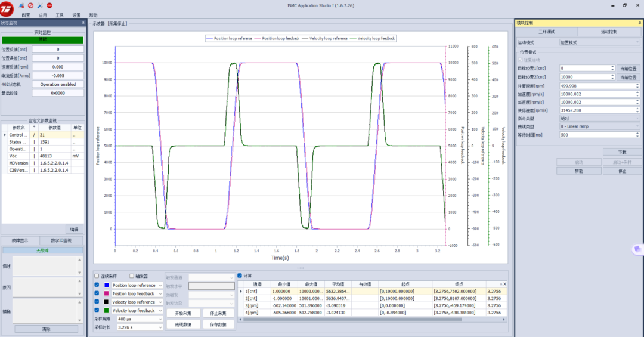The width and height of the screenshot is (644, 337).
Task: Click the 清除 button in fault panel
Action: click(47, 329)
